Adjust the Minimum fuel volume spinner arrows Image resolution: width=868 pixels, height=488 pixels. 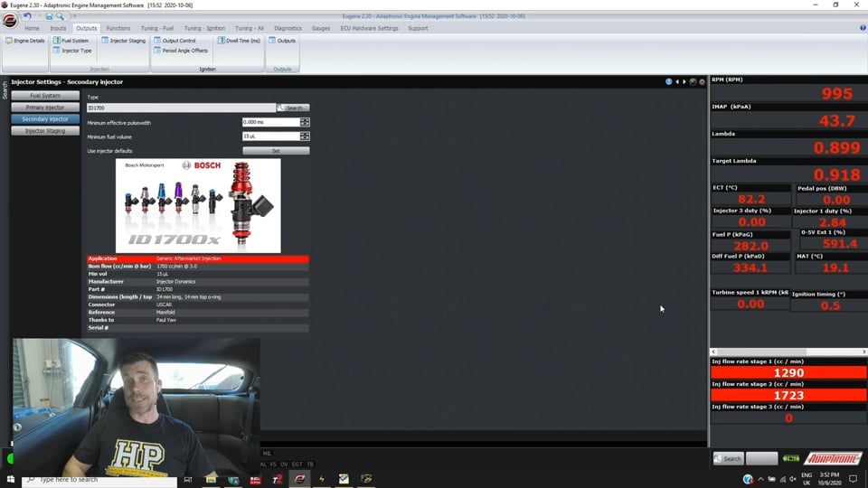[x=305, y=136]
